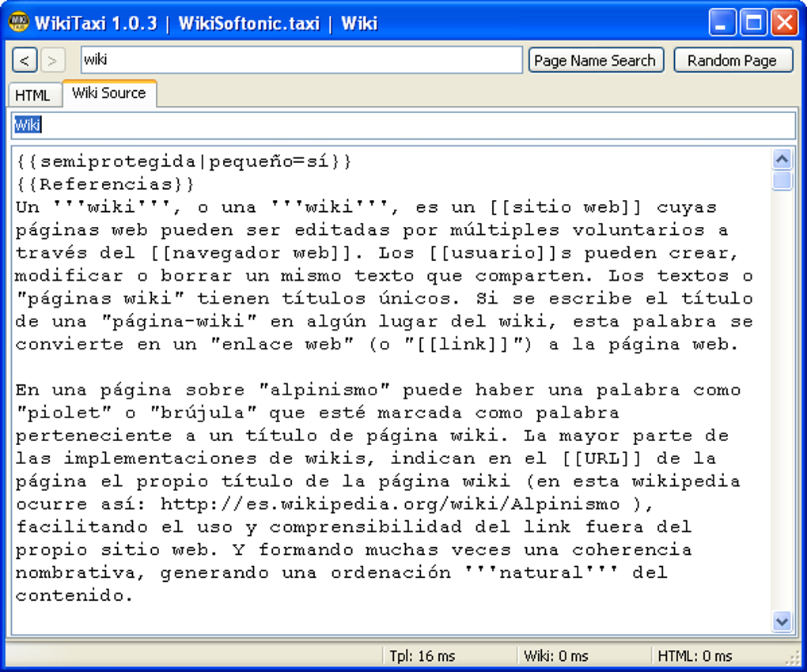Open a Random Page

tap(733, 61)
